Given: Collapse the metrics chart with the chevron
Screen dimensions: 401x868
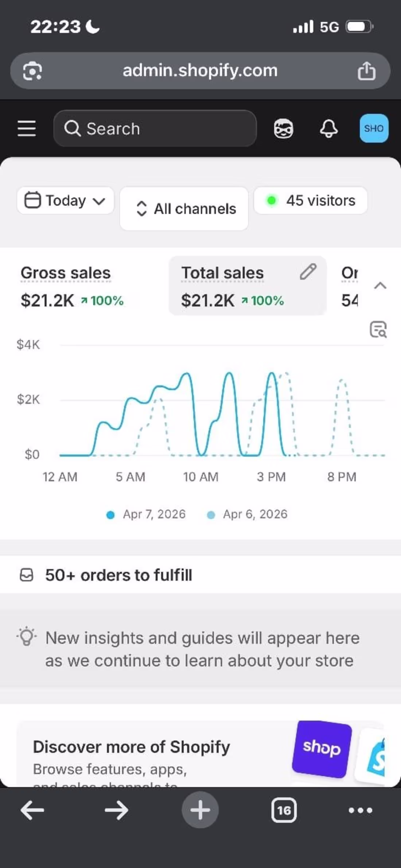Looking at the screenshot, I should [x=380, y=285].
